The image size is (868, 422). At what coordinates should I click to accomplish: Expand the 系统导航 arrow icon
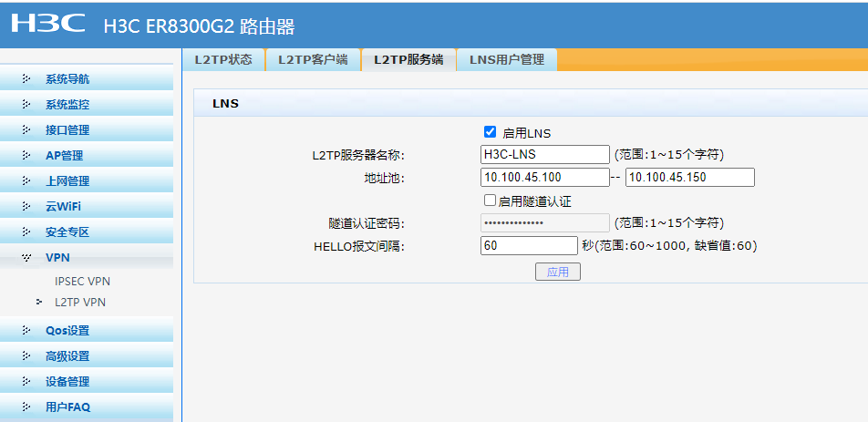tap(26, 79)
